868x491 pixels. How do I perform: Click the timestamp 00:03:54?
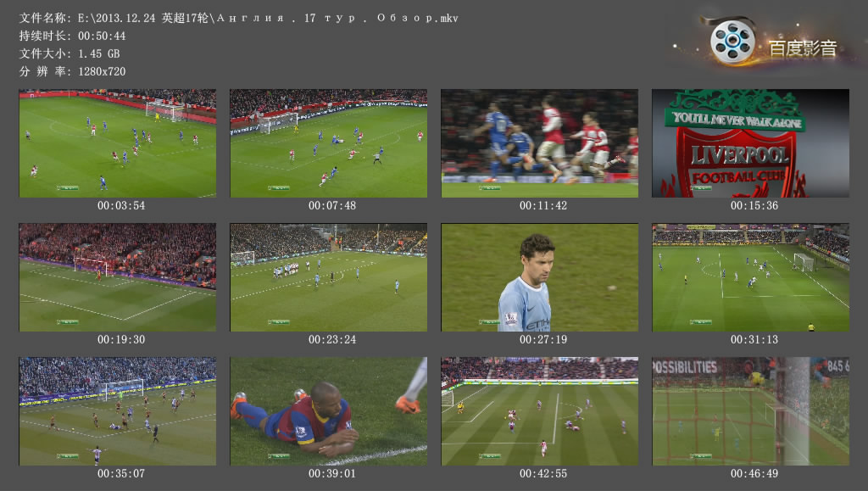(121, 205)
